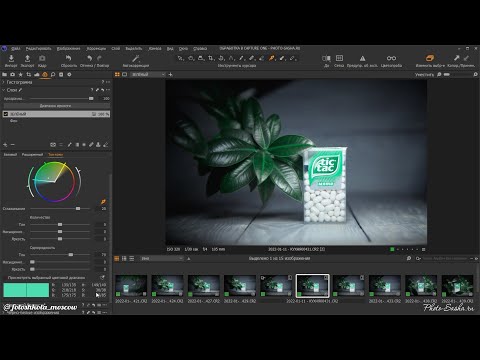Image resolution: width=480 pixels, height=360 pixels.
Task: Select the last thumbnail in the filmstrip
Action: point(457,286)
